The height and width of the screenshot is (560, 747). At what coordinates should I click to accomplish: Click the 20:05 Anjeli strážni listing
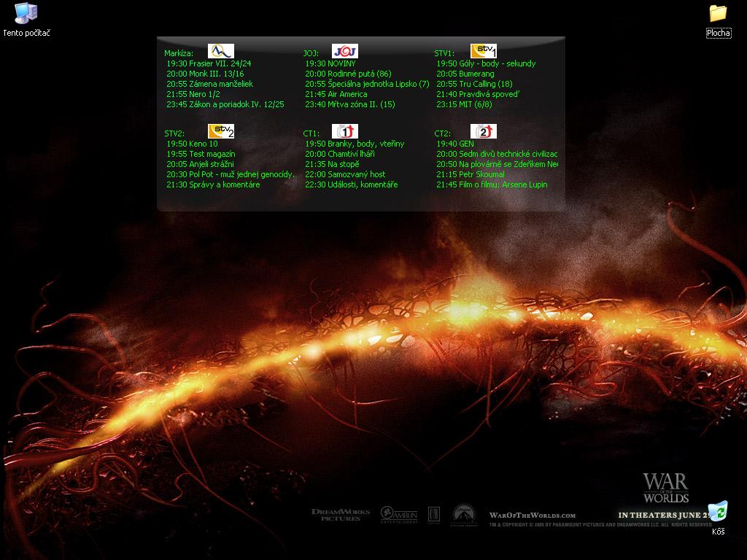pos(200,164)
